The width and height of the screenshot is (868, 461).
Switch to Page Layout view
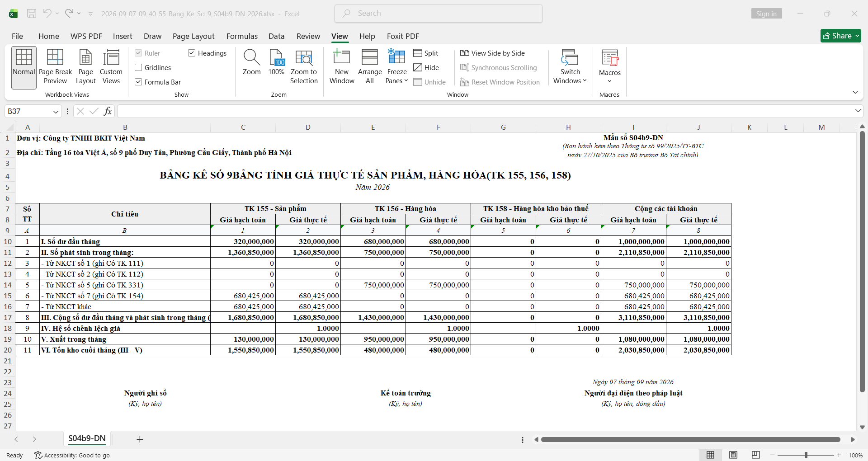click(x=86, y=68)
